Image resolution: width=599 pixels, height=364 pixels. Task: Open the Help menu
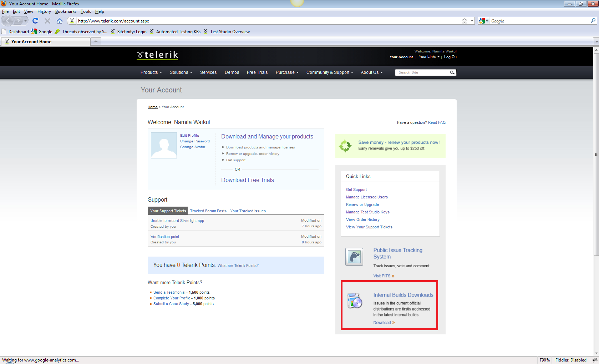(x=100, y=11)
